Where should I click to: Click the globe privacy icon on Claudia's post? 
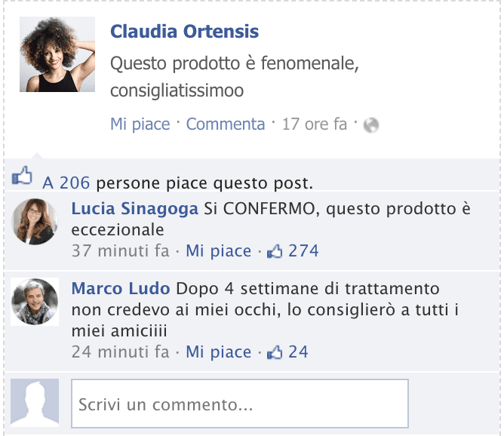coord(371,125)
